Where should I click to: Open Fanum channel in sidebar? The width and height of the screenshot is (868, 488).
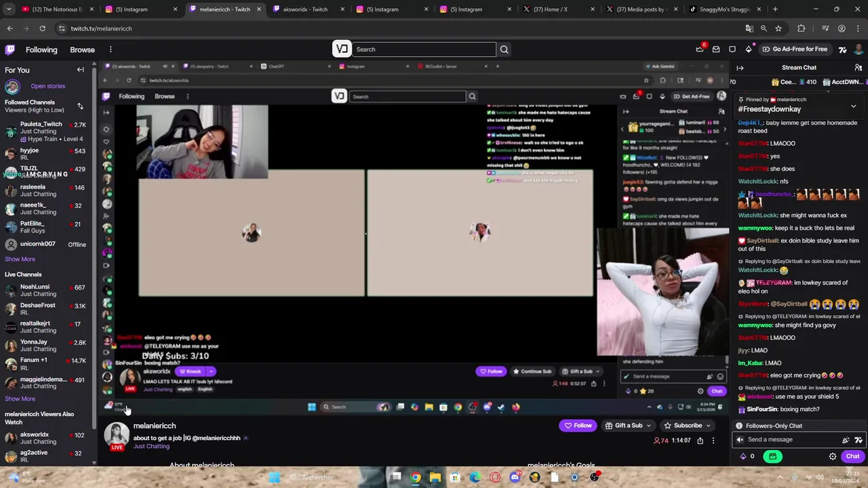pyautogui.click(x=47, y=364)
